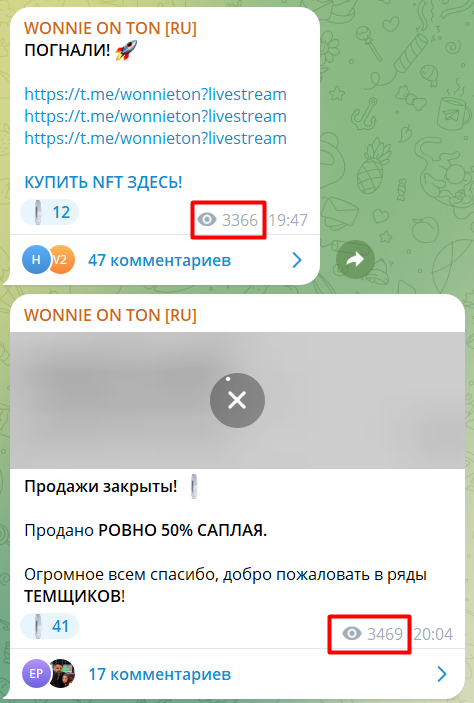Toggle the reaction with count 12

[x=49, y=212]
